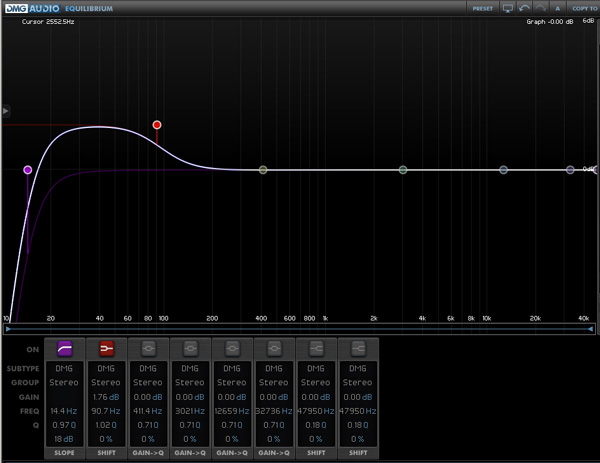Enable band 7 shelf filter icon
This screenshot has width=600, height=463.
(316, 349)
